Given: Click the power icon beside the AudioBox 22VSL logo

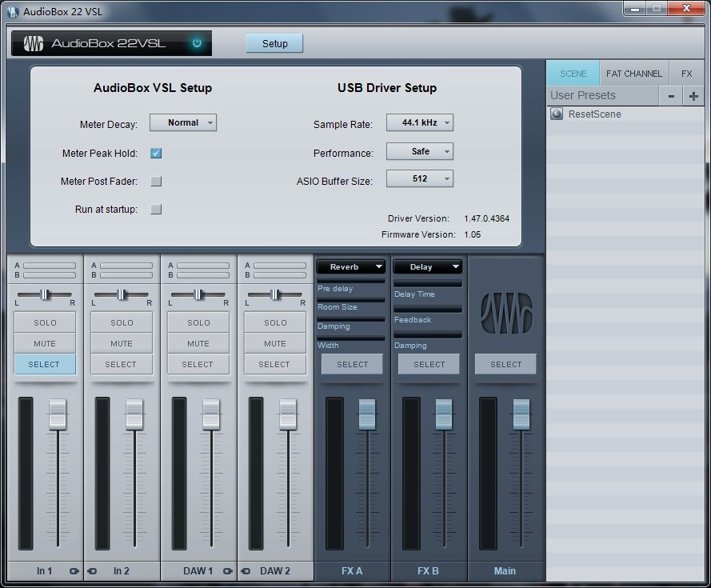Looking at the screenshot, I should click(x=197, y=43).
